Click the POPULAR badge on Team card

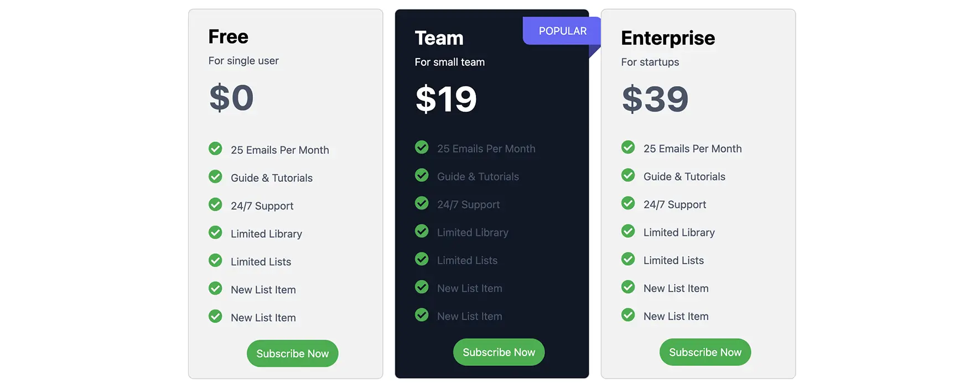click(x=562, y=31)
